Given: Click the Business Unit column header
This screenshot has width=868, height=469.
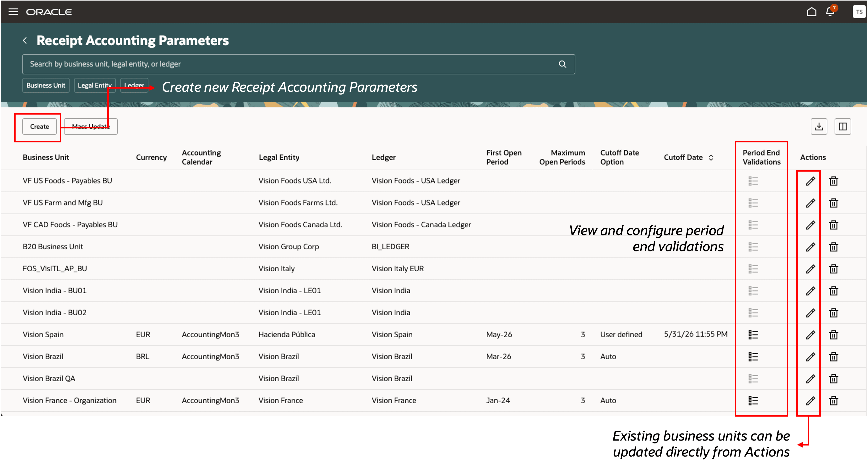Looking at the screenshot, I should coord(46,157).
